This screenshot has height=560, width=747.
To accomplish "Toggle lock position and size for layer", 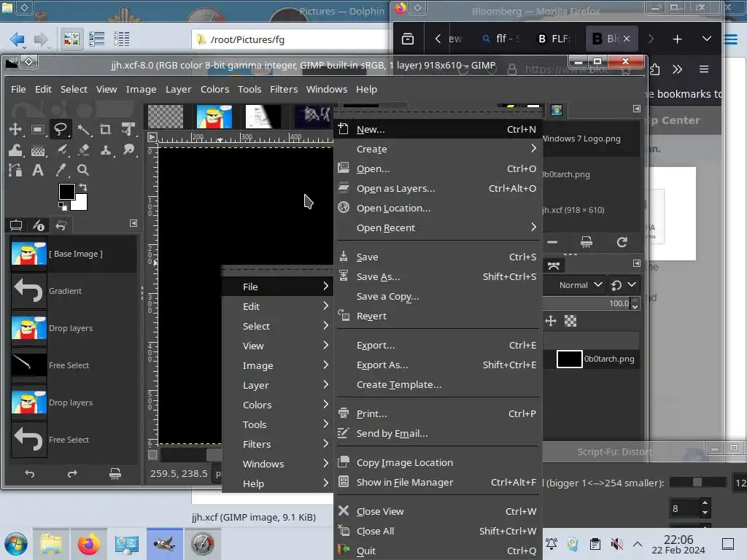I will click(x=551, y=321).
